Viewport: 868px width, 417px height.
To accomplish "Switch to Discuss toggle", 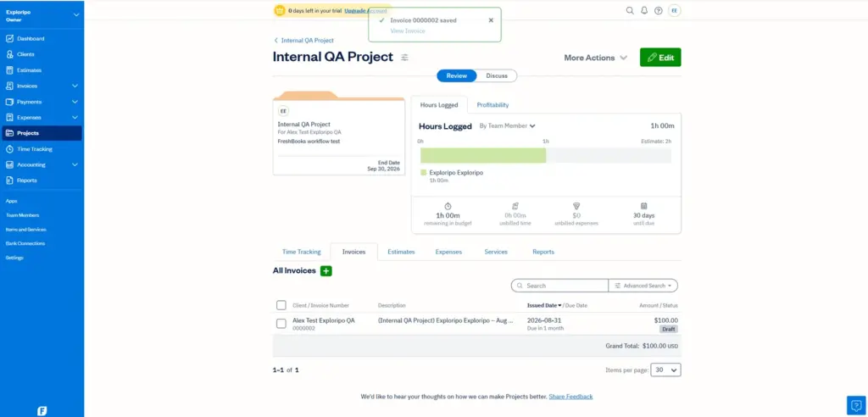I will 497,76.
